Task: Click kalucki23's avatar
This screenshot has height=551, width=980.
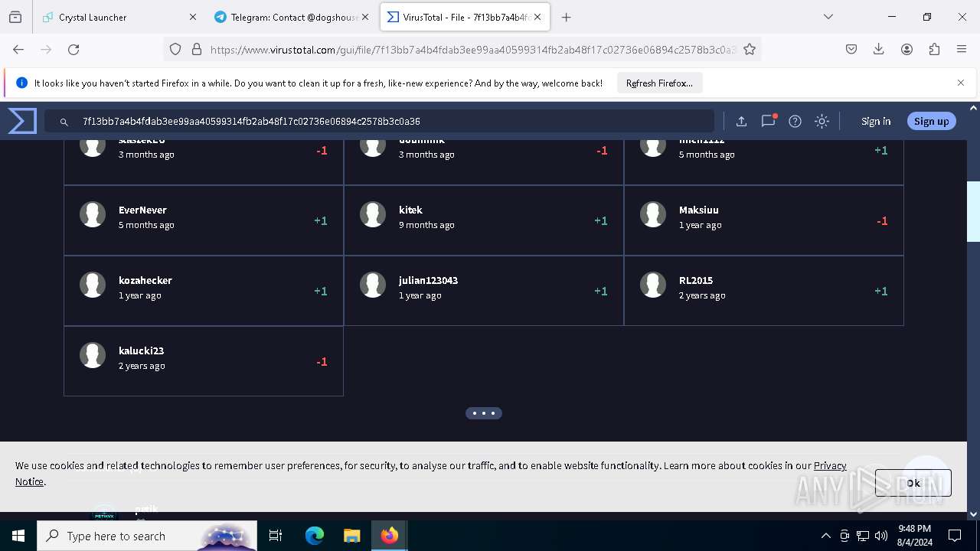Action: pos(93,355)
